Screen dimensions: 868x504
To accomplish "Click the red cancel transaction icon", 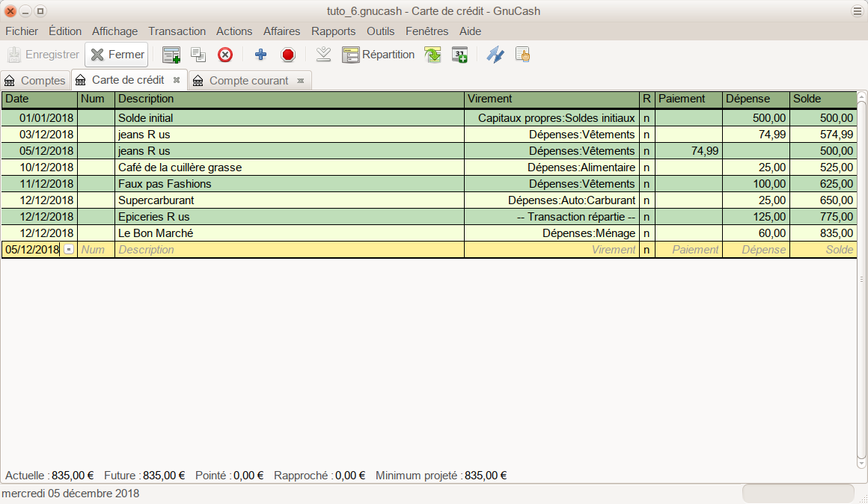I will pyautogui.click(x=288, y=55).
